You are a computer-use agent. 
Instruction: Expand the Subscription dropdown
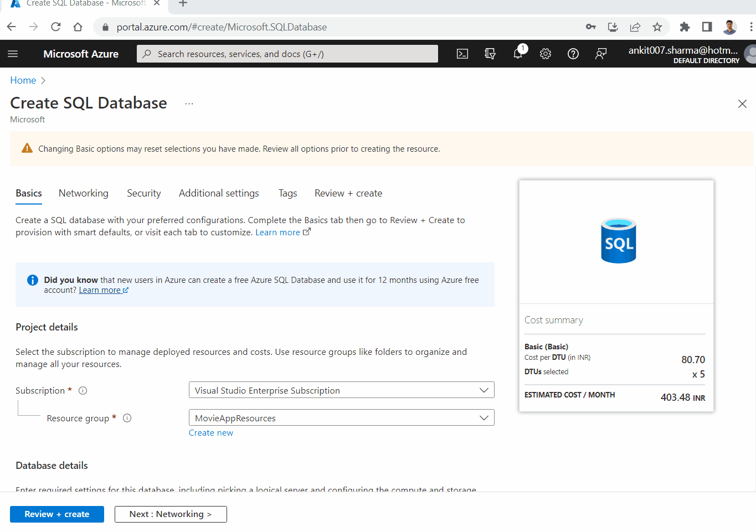coord(341,390)
